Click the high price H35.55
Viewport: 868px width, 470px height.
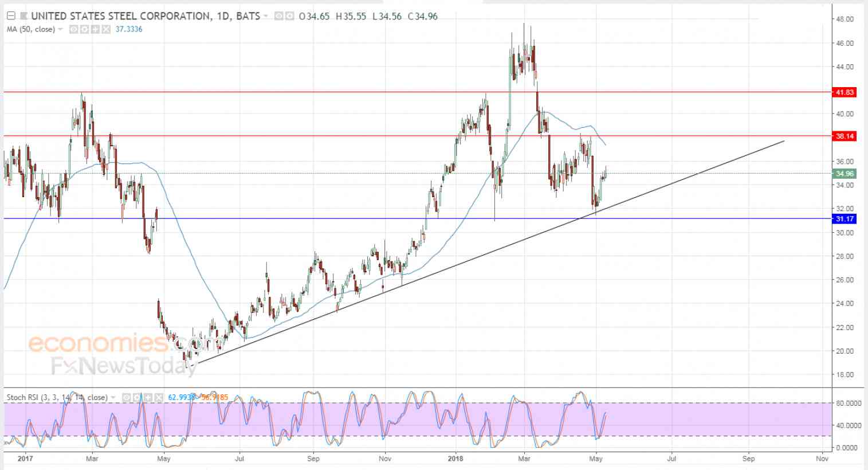point(351,16)
